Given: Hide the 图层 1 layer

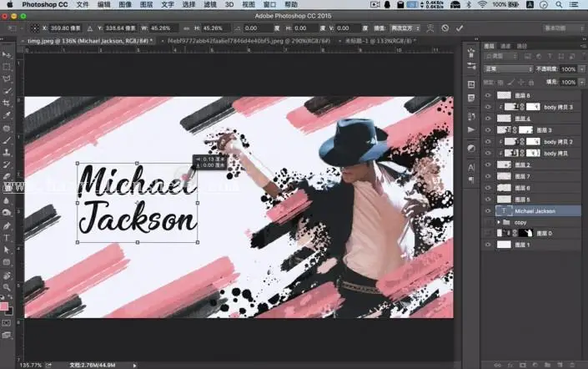Looking at the screenshot, I should pyautogui.click(x=488, y=245).
